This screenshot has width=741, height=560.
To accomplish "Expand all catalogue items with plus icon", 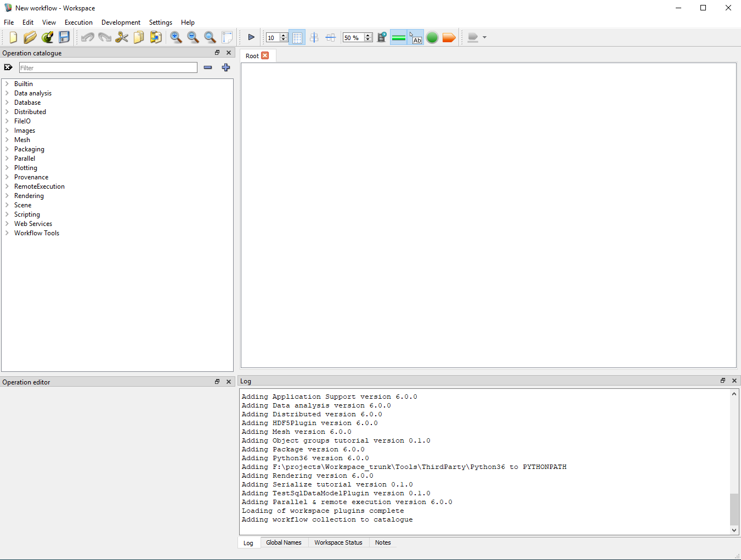I will click(226, 67).
